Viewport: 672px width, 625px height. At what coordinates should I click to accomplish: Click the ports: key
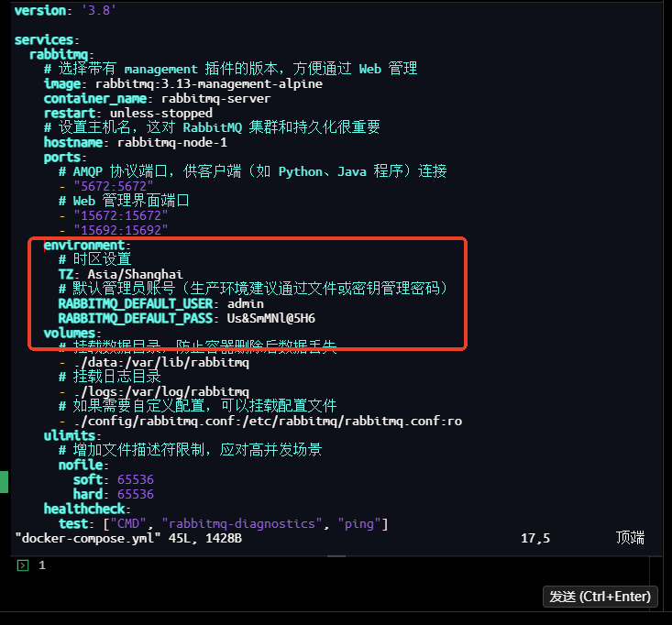[65, 158]
